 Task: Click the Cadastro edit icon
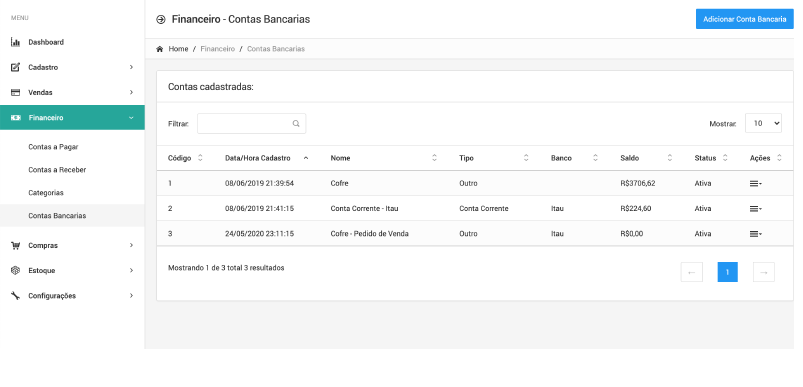[15, 67]
